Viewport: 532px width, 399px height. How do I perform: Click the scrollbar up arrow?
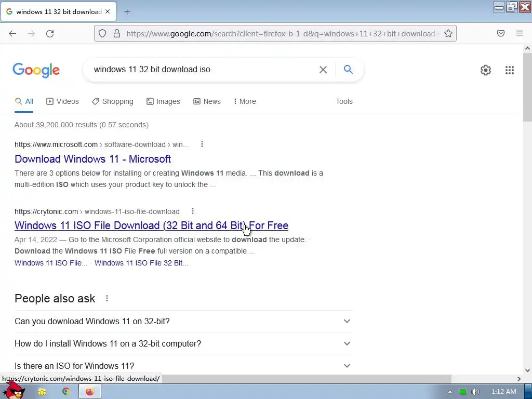point(527,48)
